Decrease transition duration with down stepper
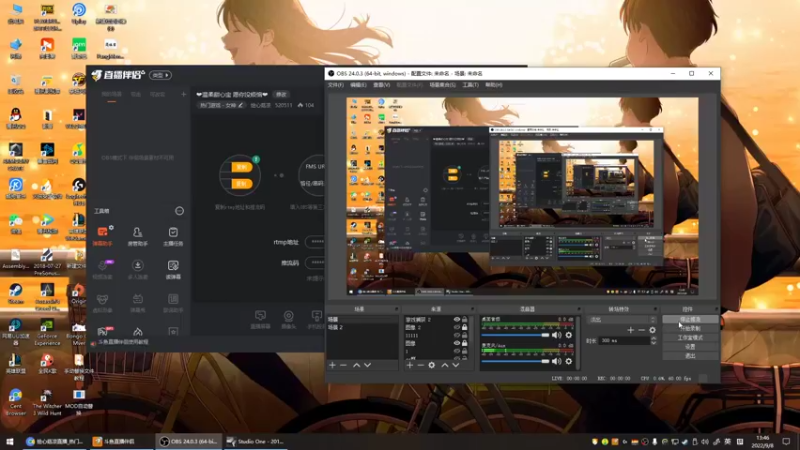Image resolution: width=800 pixels, height=450 pixels. coord(654,342)
